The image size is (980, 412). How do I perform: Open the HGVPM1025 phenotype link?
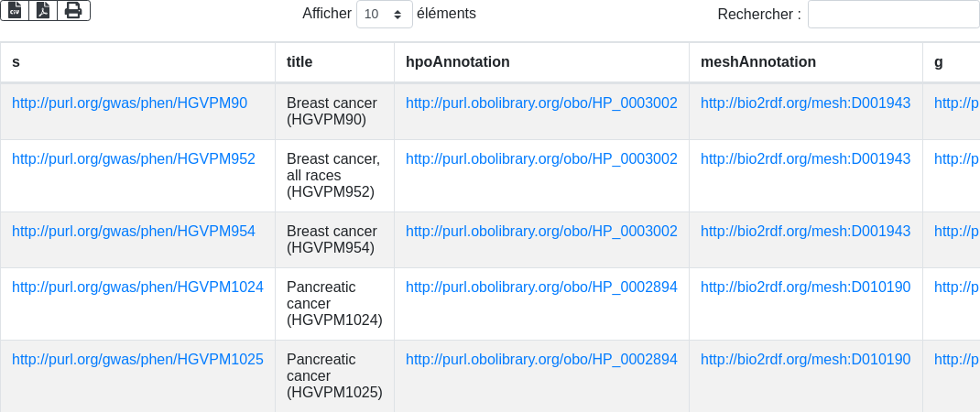tap(137, 360)
